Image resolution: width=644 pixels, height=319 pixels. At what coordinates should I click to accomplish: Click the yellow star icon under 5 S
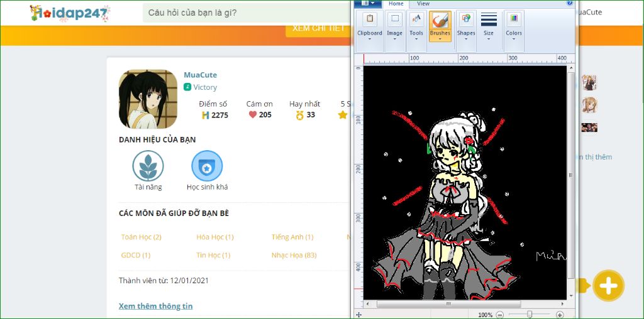(343, 115)
